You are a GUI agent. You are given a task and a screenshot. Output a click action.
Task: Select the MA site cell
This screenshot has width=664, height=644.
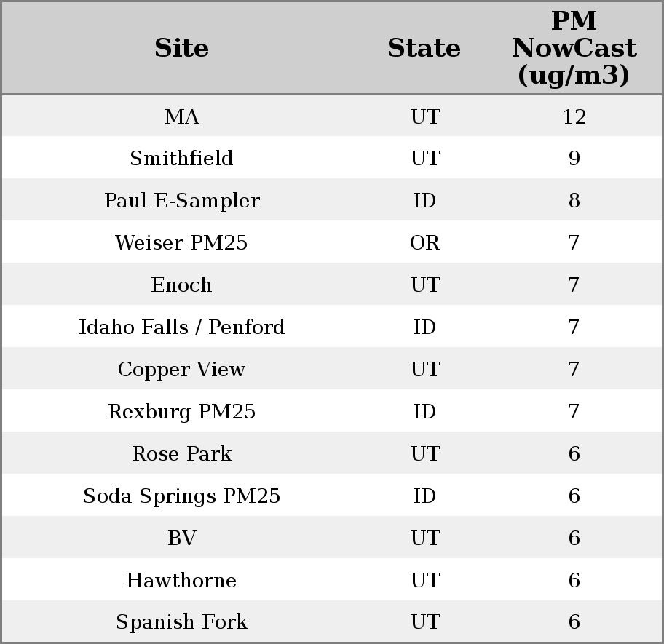coord(181,117)
